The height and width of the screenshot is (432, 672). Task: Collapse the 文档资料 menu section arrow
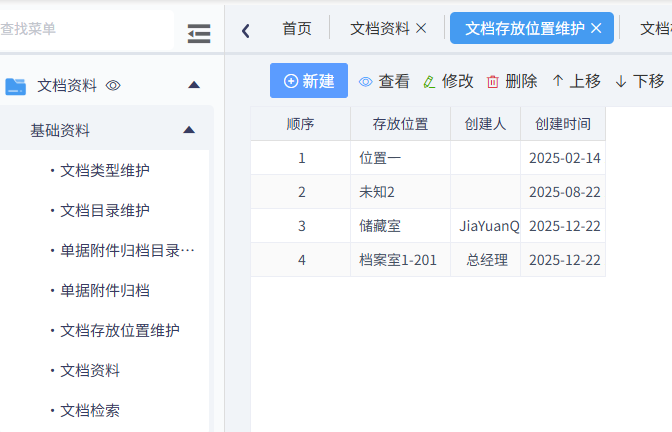click(194, 86)
